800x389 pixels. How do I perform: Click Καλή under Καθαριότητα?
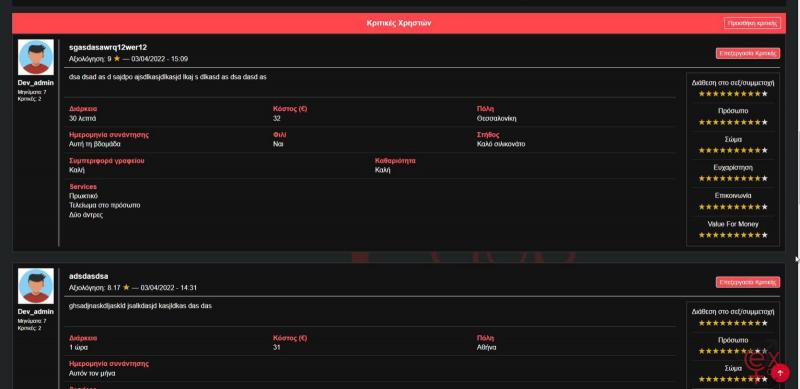point(383,170)
